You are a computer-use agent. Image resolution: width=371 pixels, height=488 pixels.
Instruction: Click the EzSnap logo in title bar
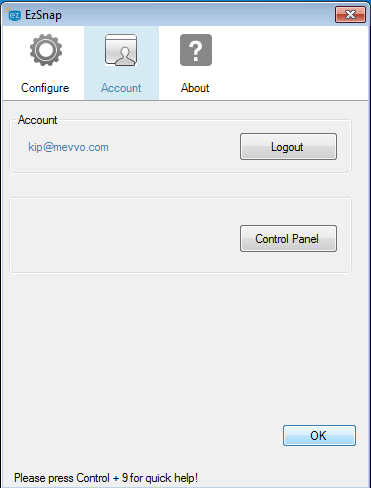point(13,15)
